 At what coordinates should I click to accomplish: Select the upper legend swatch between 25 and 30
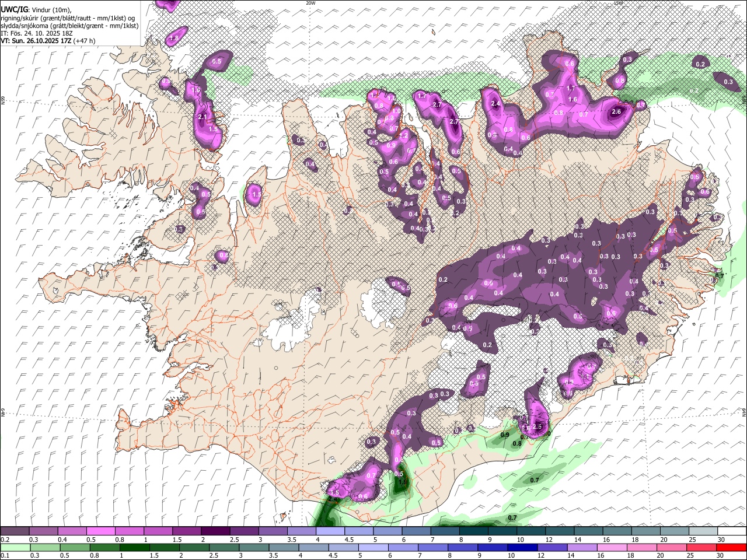[704, 531]
